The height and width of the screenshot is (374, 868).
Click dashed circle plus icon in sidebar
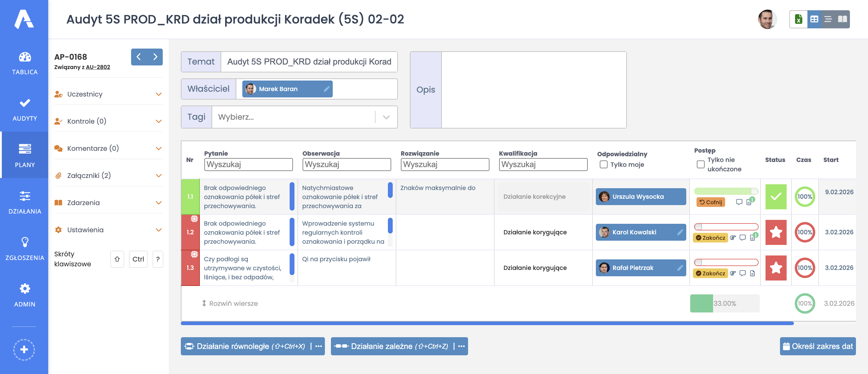coord(24,349)
